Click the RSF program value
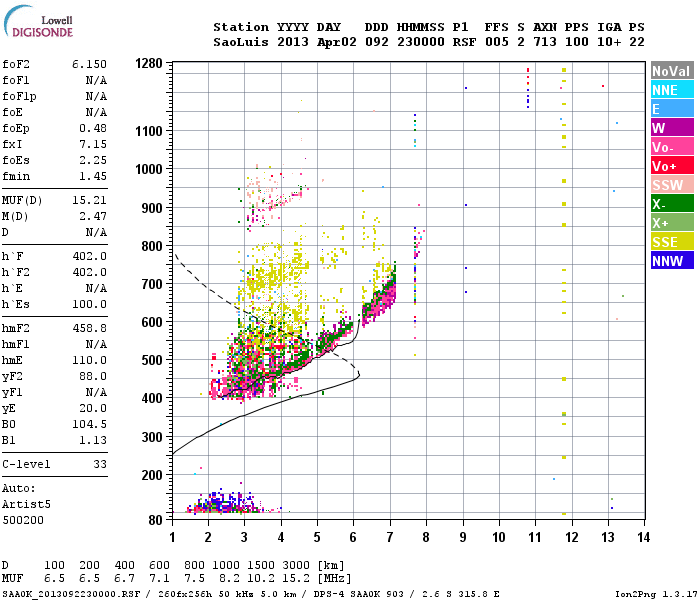 click(464, 42)
